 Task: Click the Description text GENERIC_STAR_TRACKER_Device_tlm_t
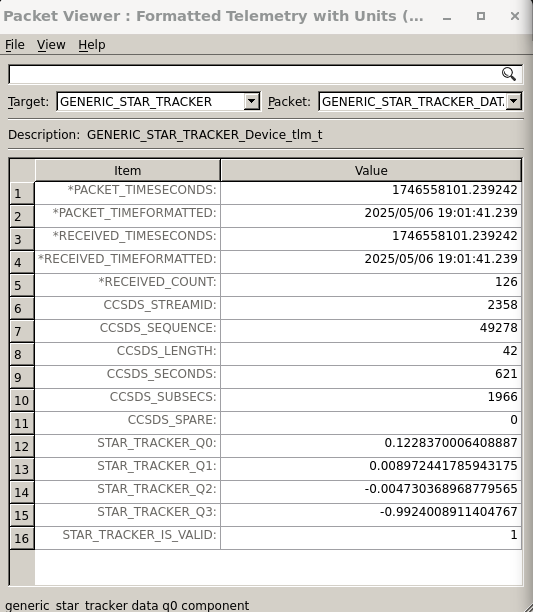[x=204, y=135]
